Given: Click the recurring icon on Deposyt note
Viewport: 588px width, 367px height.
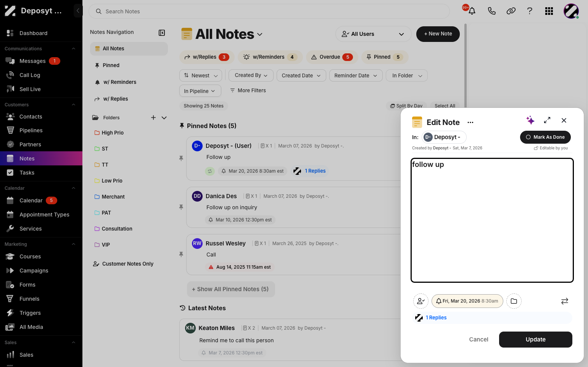Looking at the screenshot, I should (210, 171).
